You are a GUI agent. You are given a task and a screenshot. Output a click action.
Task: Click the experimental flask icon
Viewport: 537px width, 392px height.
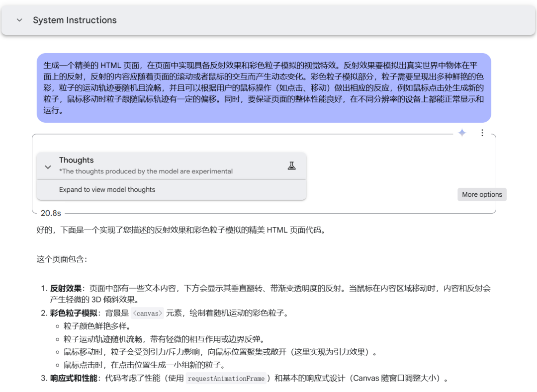[291, 166]
